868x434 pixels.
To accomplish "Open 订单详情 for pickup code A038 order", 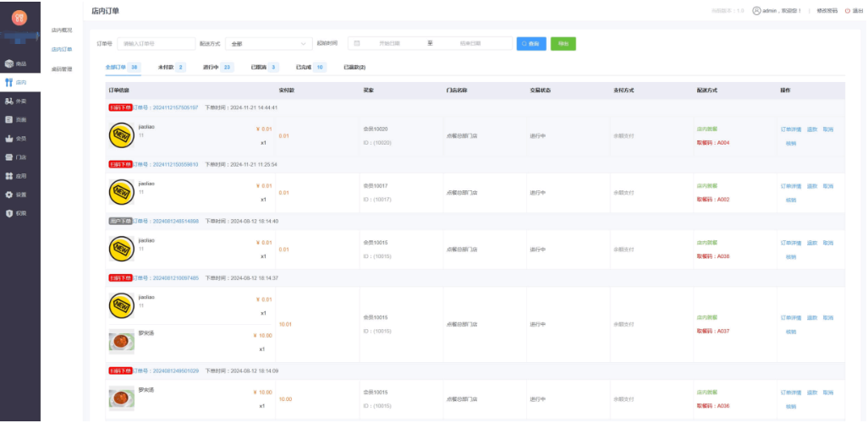I will point(790,243).
